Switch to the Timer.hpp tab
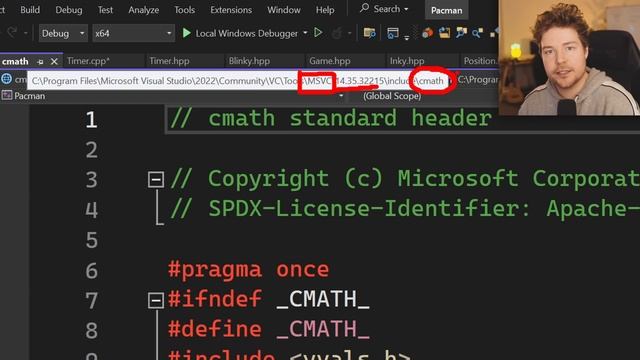This screenshot has width=640, height=360. [169, 61]
